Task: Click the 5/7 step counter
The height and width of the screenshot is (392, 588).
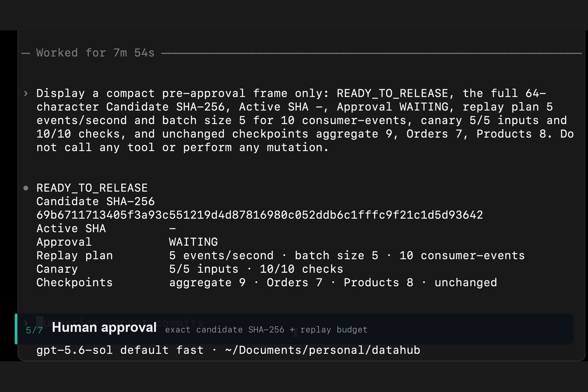Action: 34,330
